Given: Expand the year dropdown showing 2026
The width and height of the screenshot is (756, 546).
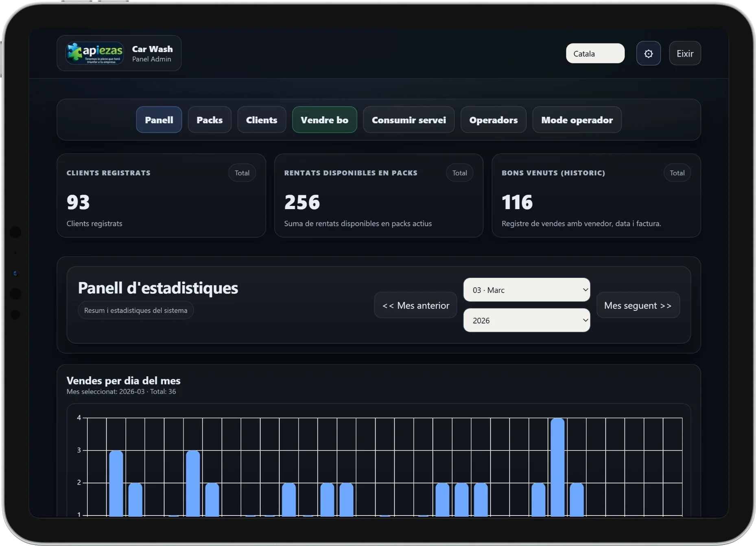Looking at the screenshot, I should click(527, 321).
